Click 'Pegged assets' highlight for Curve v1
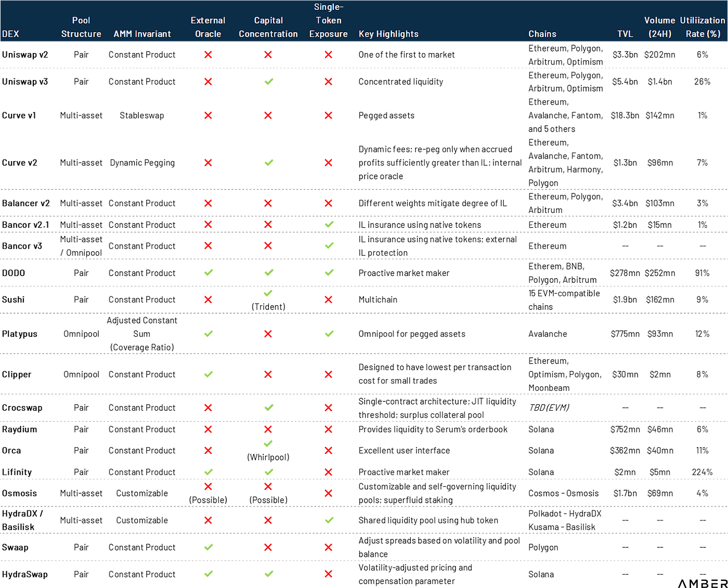The width and height of the screenshot is (728, 588). coord(386,115)
